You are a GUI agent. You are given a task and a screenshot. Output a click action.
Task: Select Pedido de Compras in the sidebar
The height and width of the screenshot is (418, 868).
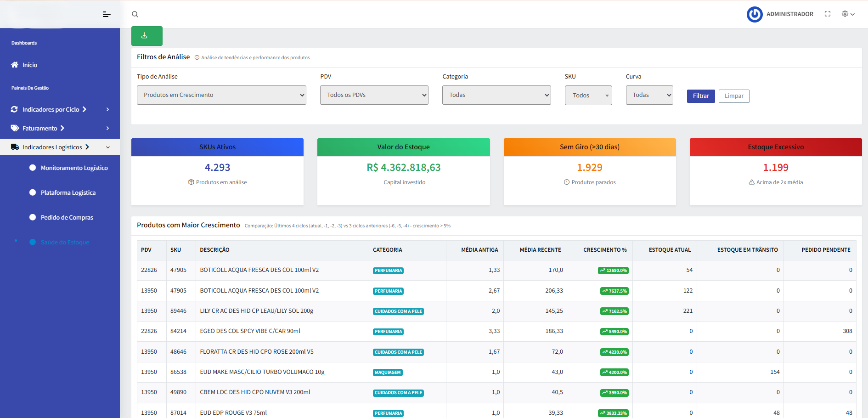67,218
